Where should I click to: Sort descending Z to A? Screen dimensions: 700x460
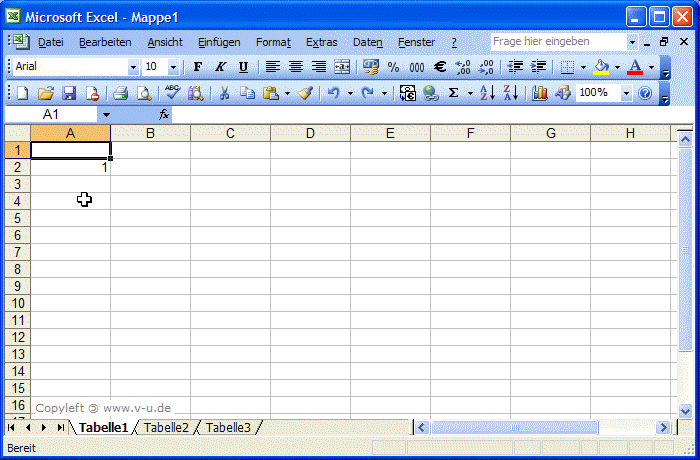tap(511, 93)
